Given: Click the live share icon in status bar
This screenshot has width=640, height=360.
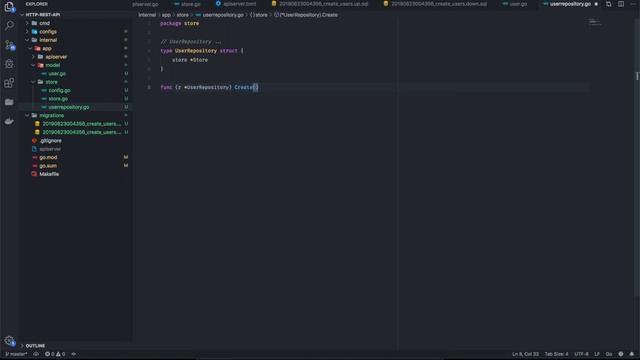Looking at the screenshot, I should point(73,354).
